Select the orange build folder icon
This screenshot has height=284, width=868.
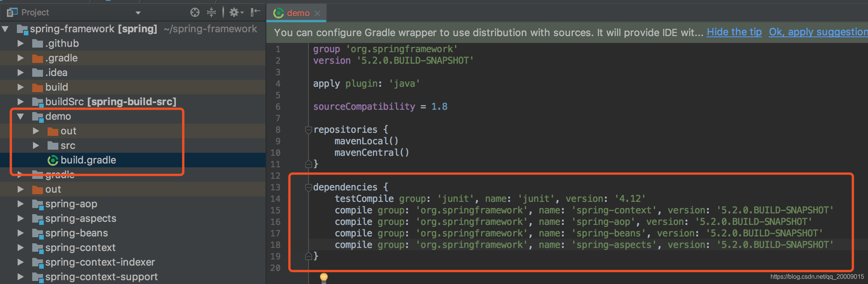(37, 87)
